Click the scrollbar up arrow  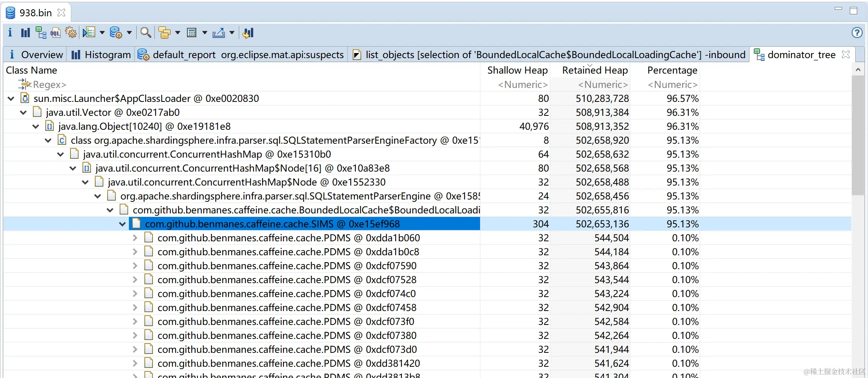858,70
